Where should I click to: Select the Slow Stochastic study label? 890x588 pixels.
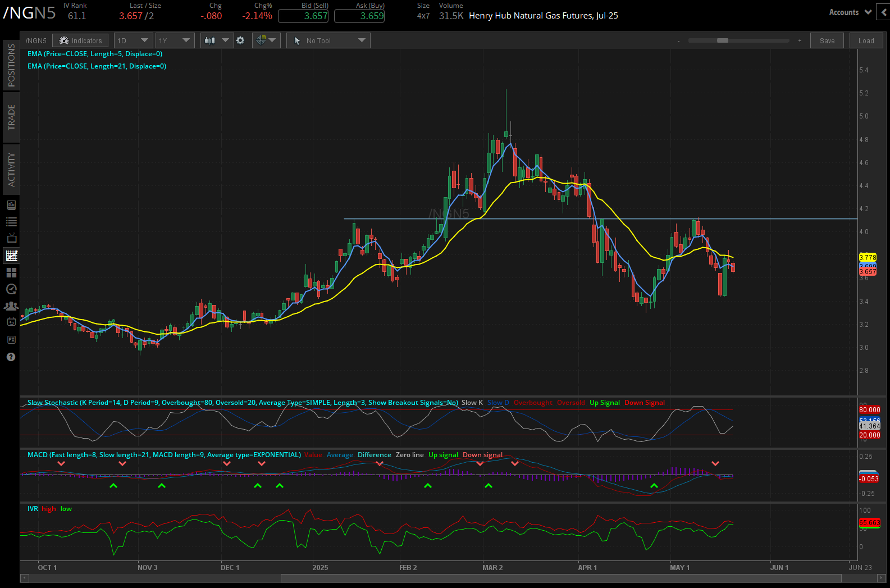(x=243, y=403)
